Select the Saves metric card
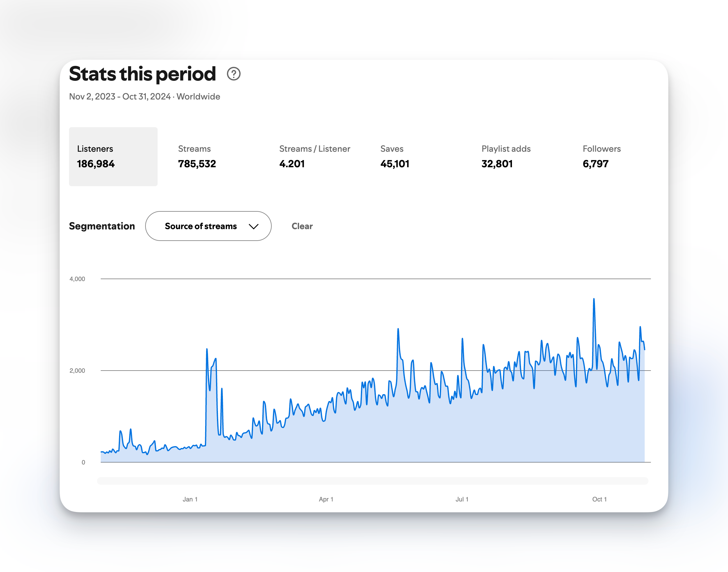This screenshot has height=572, width=728. pyautogui.click(x=395, y=156)
